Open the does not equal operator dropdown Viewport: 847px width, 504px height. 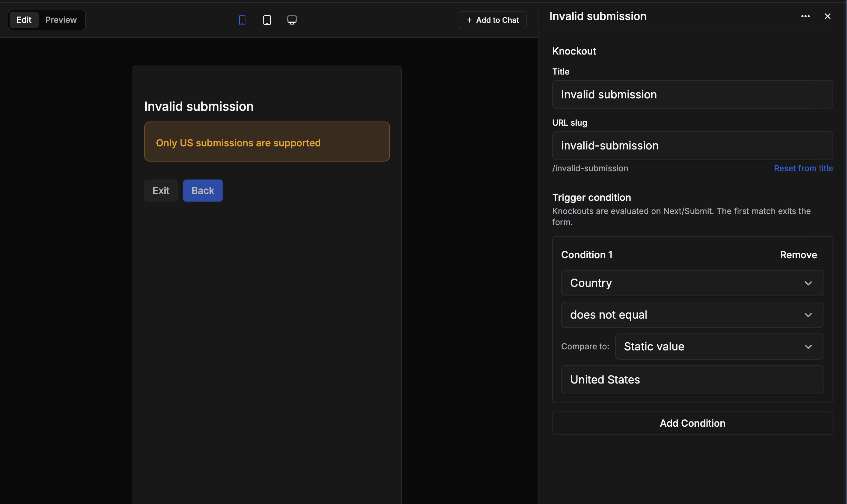pos(692,315)
